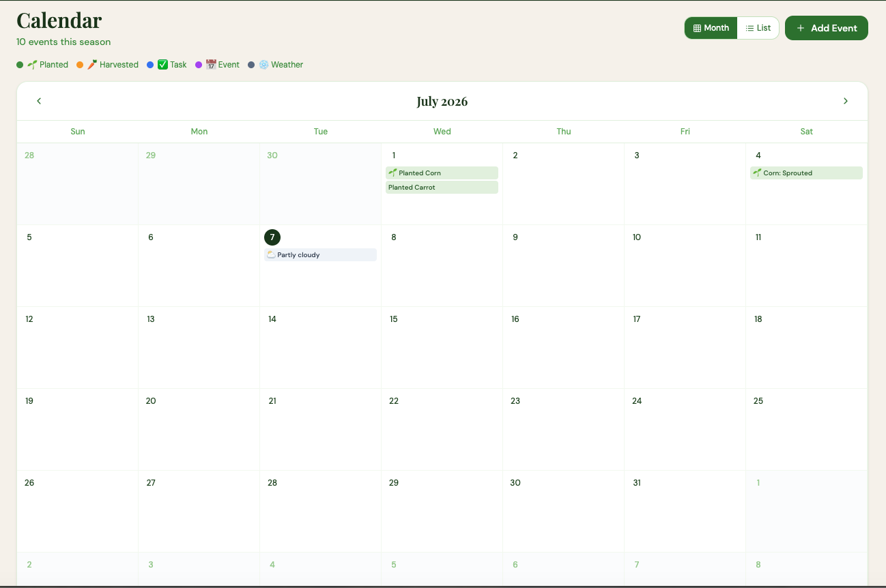Toggle the Task legend filter

167,65
